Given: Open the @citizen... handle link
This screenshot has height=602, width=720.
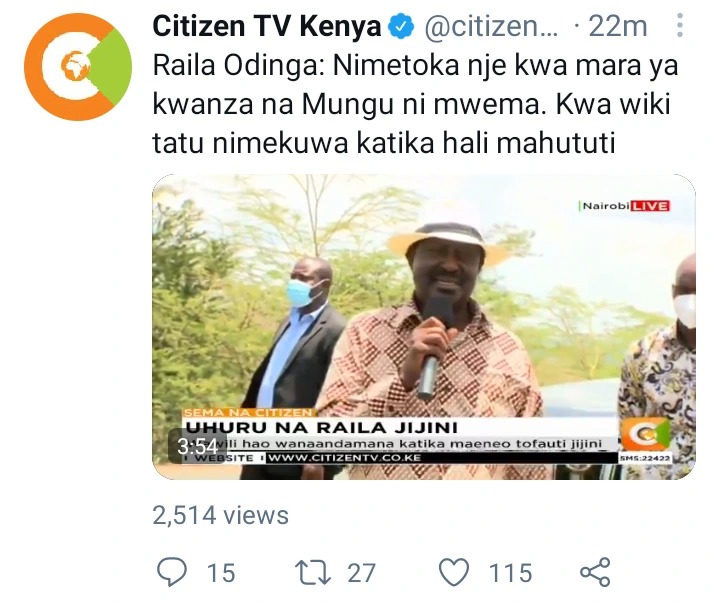Looking at the screenshot, I should coord(490,27).
